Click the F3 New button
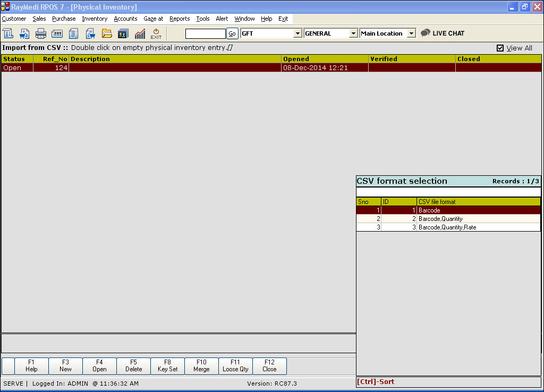The width and height of the screenshot is (544, 392). click(65, 366)
